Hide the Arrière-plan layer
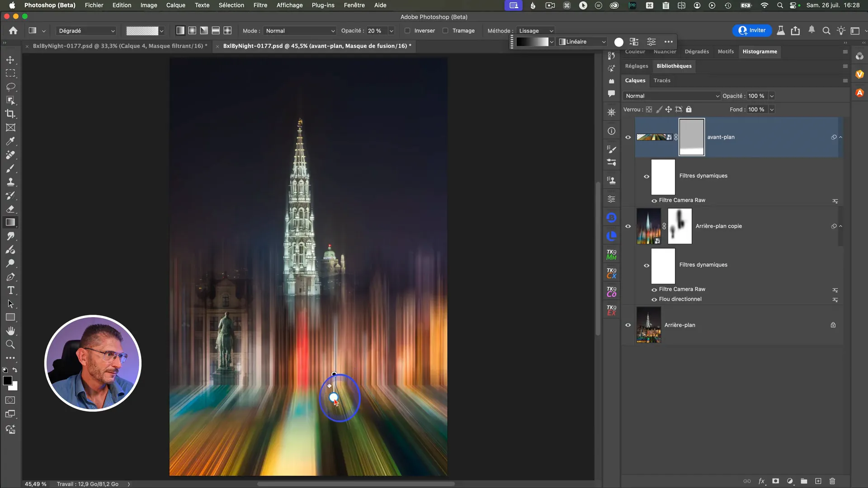Screen dimensions: 868x488 click(x=628, y=325)
